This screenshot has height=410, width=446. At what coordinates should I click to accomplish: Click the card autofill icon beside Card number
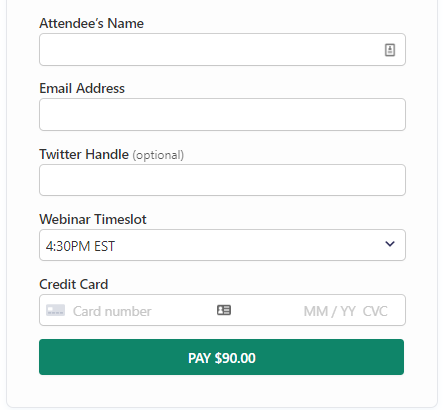(x=224, y=310)
